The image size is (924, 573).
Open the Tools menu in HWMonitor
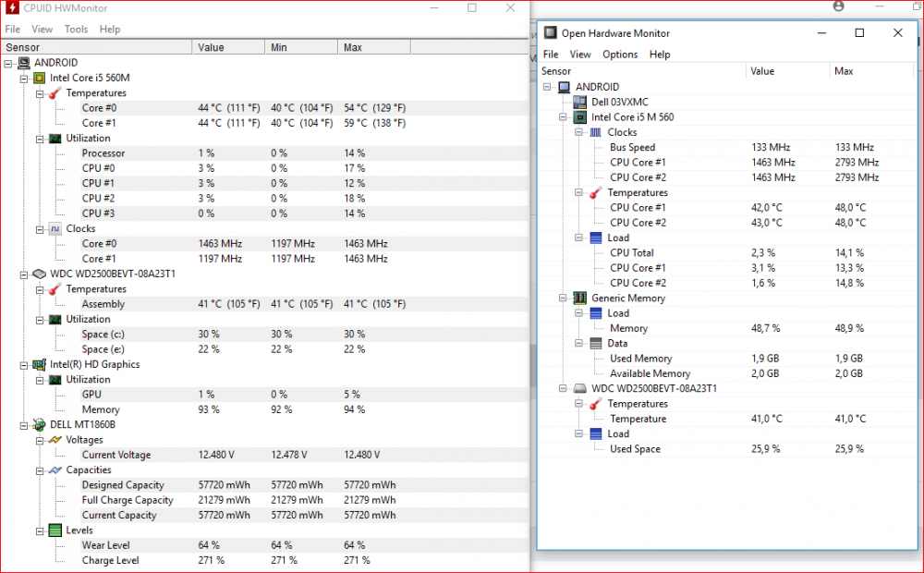(76, 29)
